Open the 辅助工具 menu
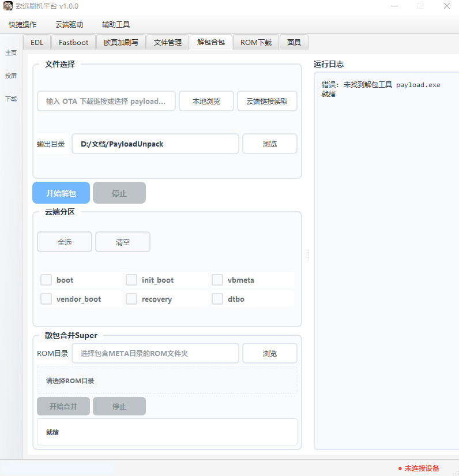Screen dimensions: 459x476 (116, 25)
